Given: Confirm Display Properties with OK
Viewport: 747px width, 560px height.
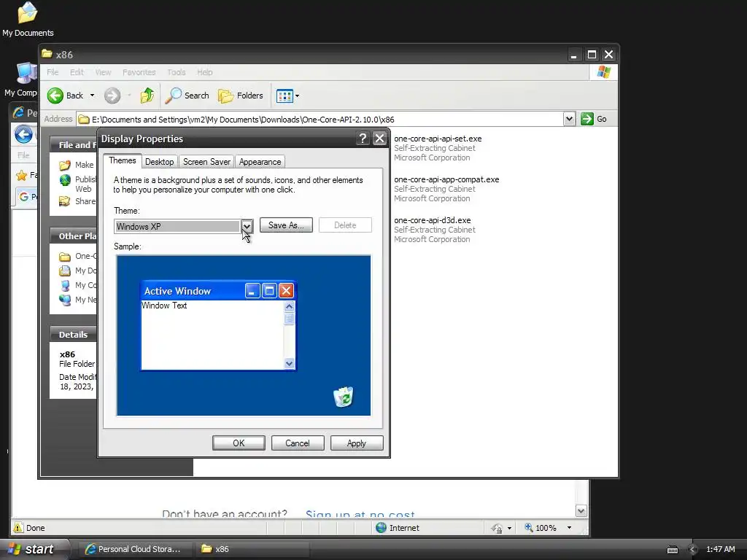Looking at the screenshot, I should coord(239,443).
